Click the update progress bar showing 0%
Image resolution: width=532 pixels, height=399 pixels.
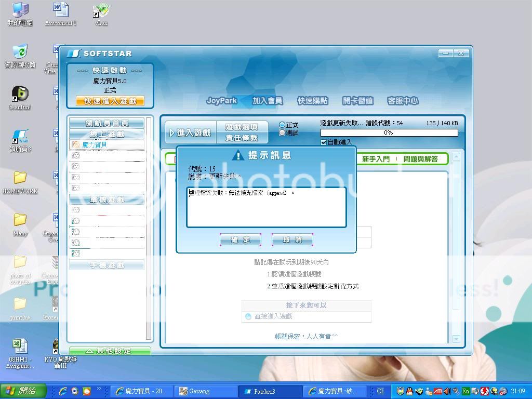[x=389, y=133]
